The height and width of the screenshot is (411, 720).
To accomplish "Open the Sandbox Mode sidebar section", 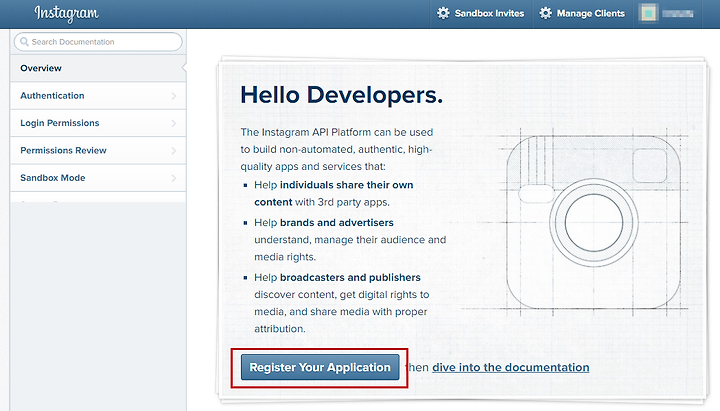I will pyautogui.click(x=98, y=178).
